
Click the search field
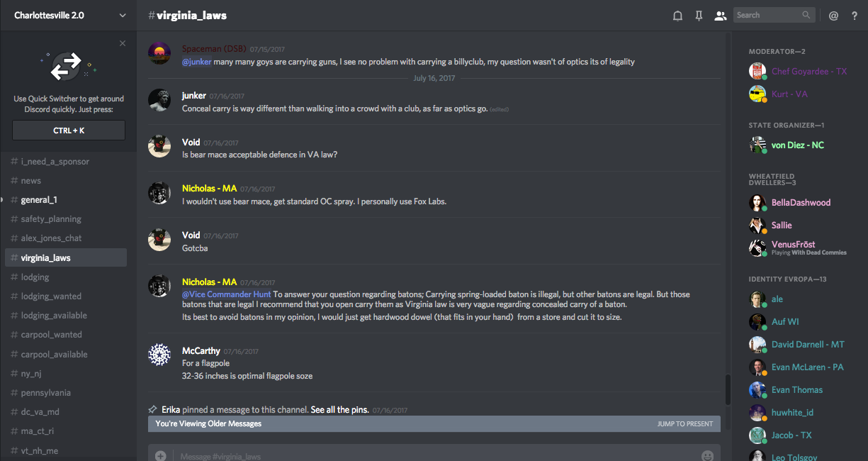tap(768, 15)
